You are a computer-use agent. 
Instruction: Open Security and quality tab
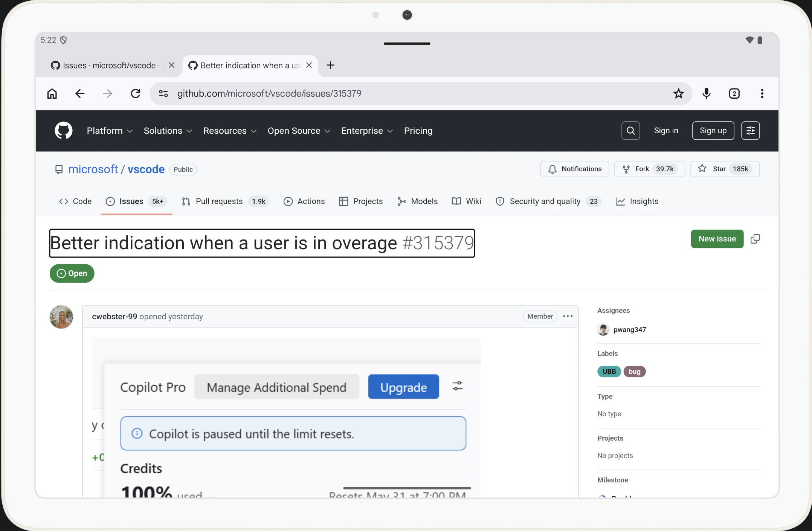[548, 201]
